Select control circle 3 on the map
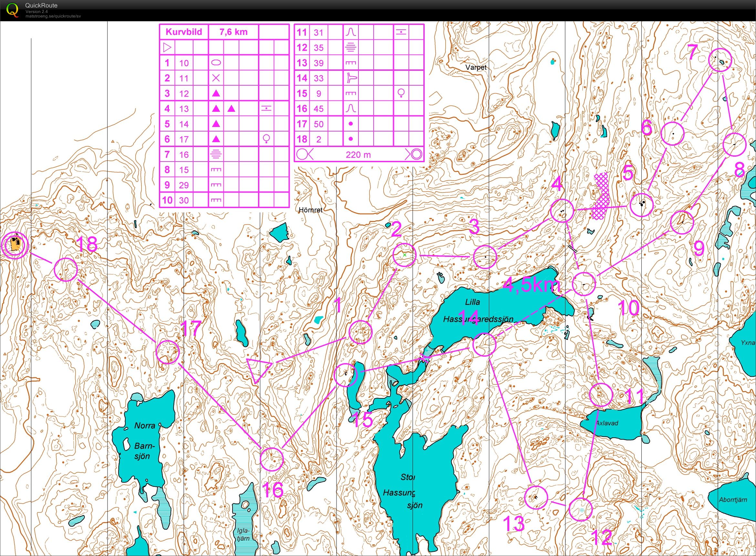 click(485, 257)
